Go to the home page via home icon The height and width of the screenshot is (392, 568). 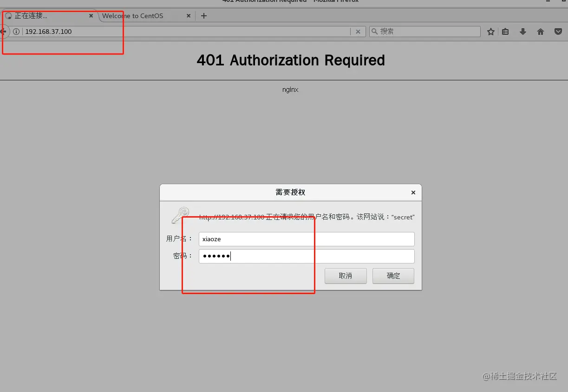[540, 32]
